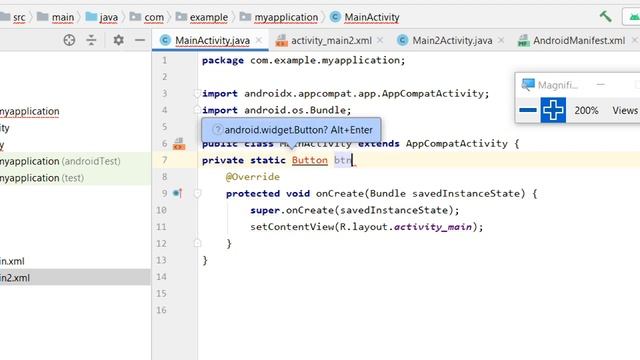
Task: Click the Main2Activity.java tab class icon
Action: pyautogui.click(x=402, y=40)
